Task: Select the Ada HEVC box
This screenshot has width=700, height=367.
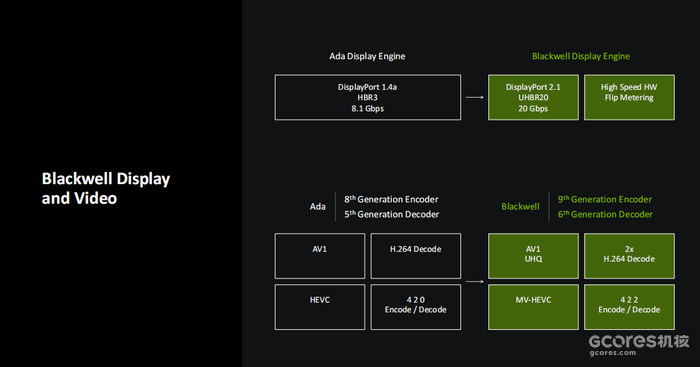Action: [x=320, y=307]
